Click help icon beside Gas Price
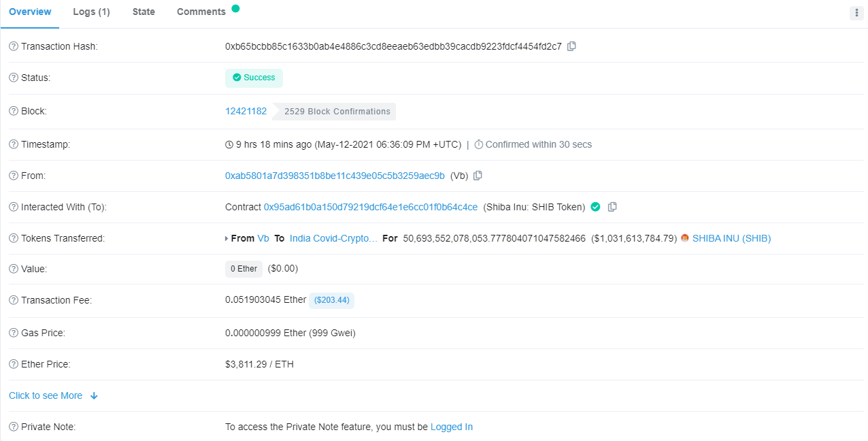868x441 pixels. (x=13, y=333)
